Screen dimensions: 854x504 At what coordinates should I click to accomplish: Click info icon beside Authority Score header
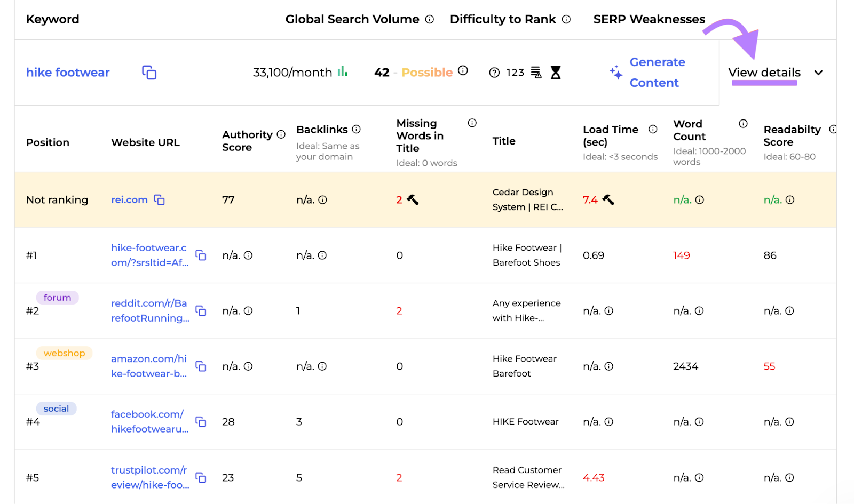[281, 135]
